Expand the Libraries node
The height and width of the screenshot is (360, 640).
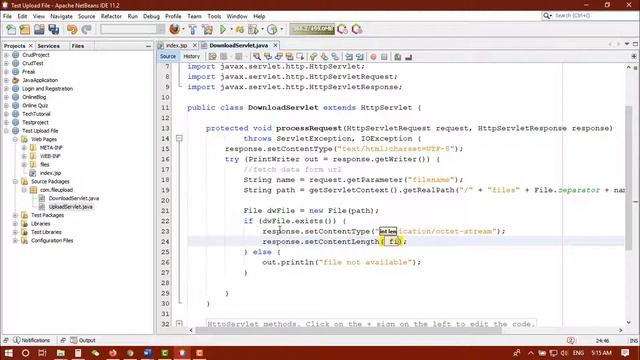click(x=15, y=224)
